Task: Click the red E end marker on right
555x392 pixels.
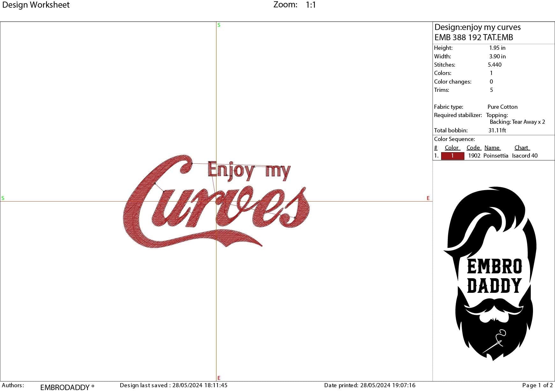Action: coord(428,198)
